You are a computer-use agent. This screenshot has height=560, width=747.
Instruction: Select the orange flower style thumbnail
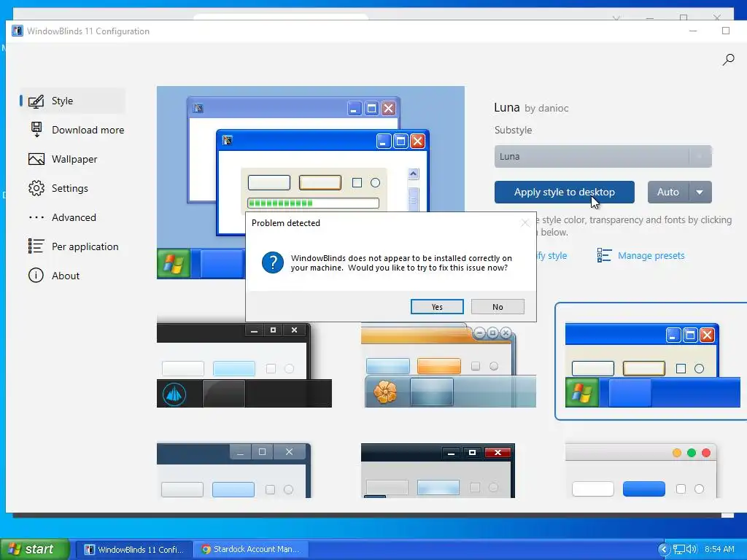pyautogui.click(x=449, y=365)
